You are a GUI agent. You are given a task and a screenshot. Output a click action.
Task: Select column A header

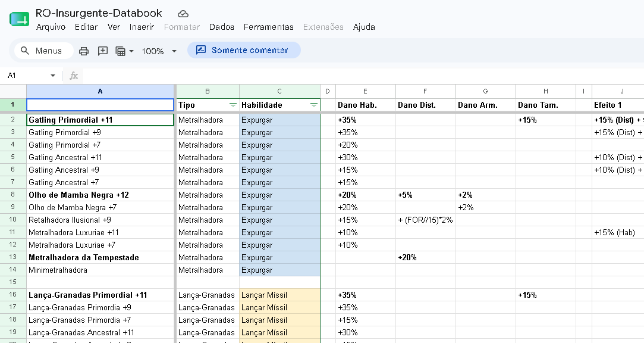tap(100, 91)
